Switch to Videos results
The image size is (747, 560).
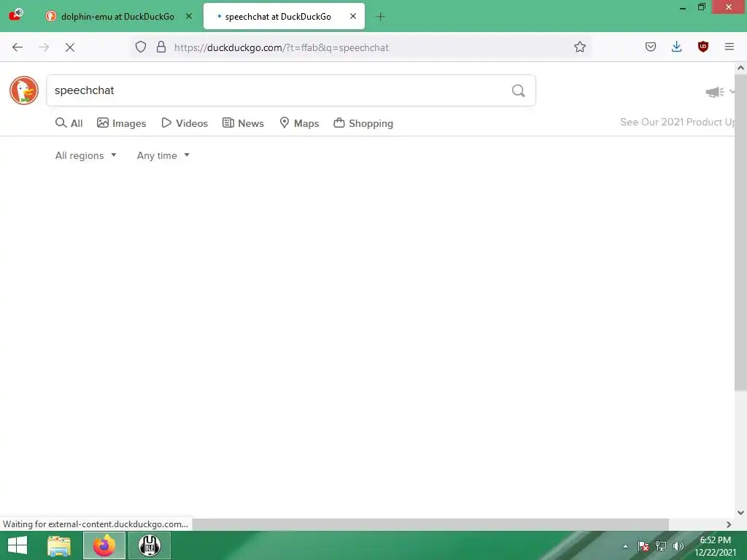[x=185, y=123]
